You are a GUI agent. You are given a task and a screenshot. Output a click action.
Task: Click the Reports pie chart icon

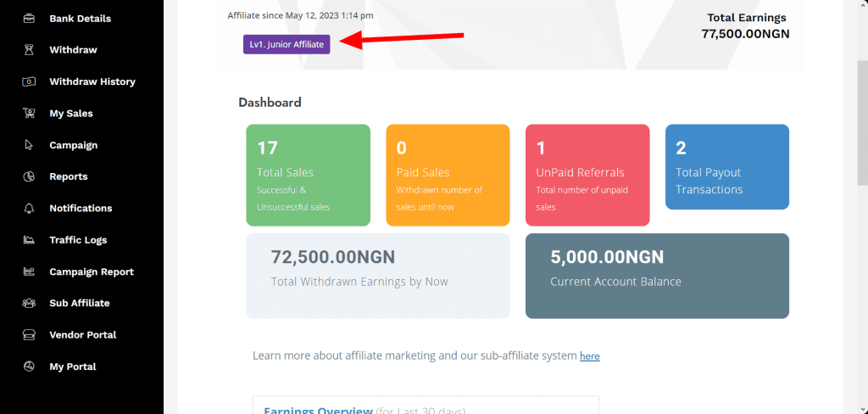[29, 176]
